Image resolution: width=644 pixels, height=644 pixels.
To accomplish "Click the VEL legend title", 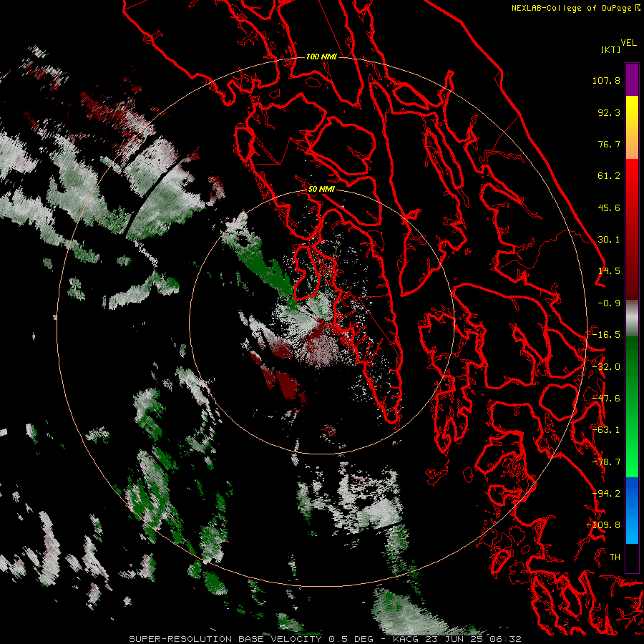I will 629,43.
